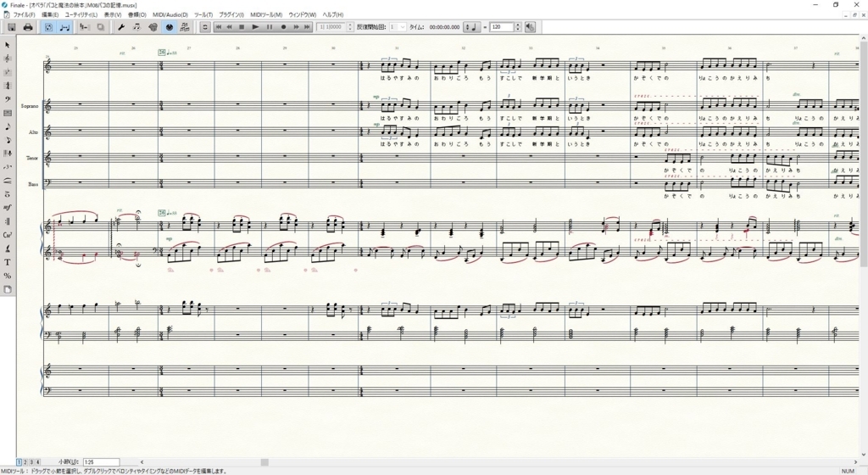Select the Tuplet tool
The width and height of the screenshot is (868, 475).
(7, 167)
